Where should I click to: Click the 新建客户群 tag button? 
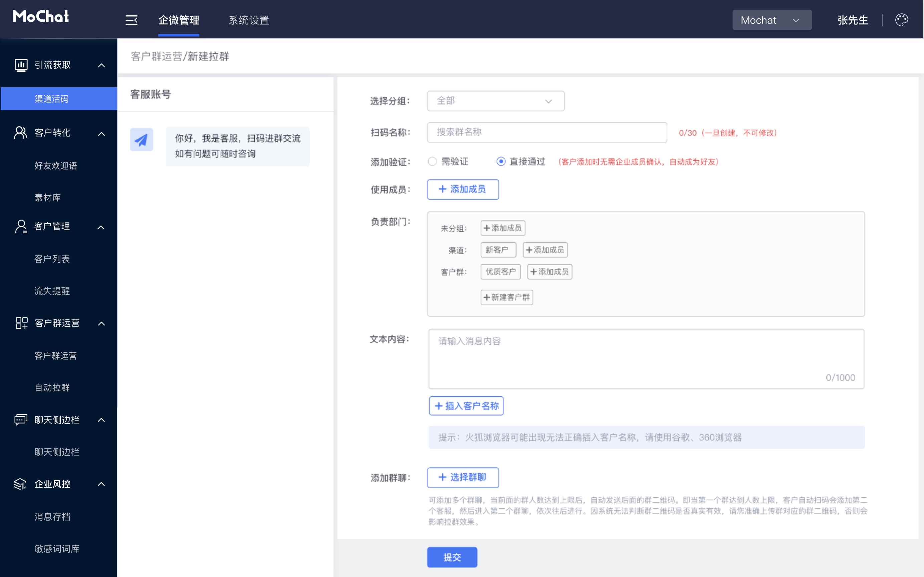click(506, 297)
